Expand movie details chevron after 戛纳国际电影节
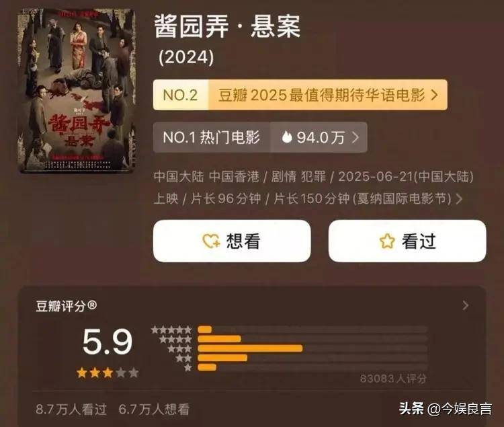This screenshot has width=504, height=427. [x=460, y=199]
